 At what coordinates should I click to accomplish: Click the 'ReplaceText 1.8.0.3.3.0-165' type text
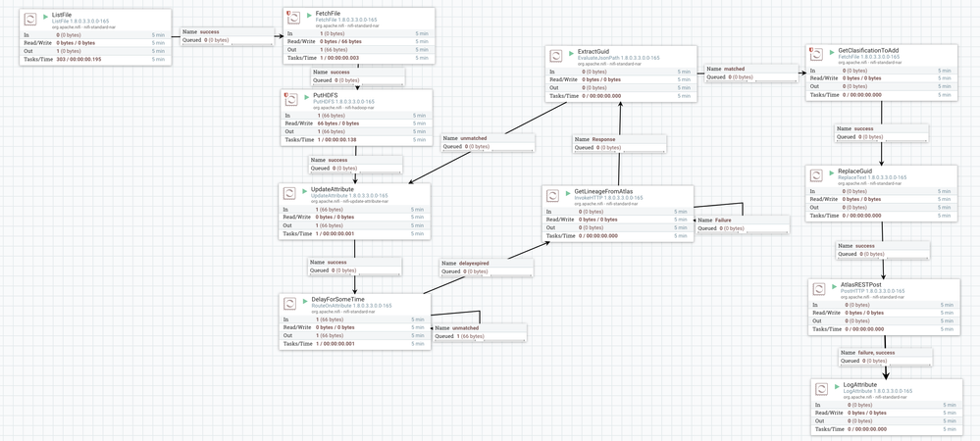click(872, 177)
